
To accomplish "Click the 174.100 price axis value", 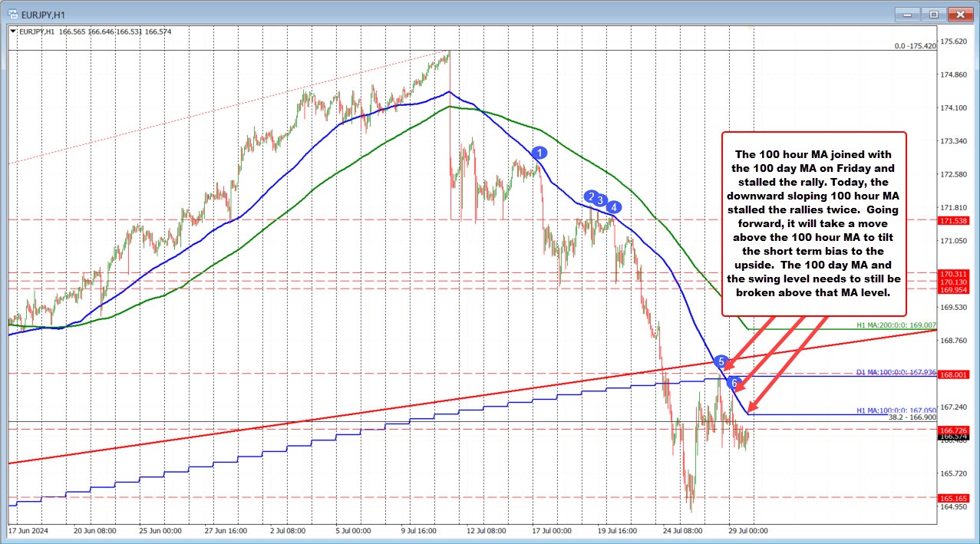I will pos(954,107).
